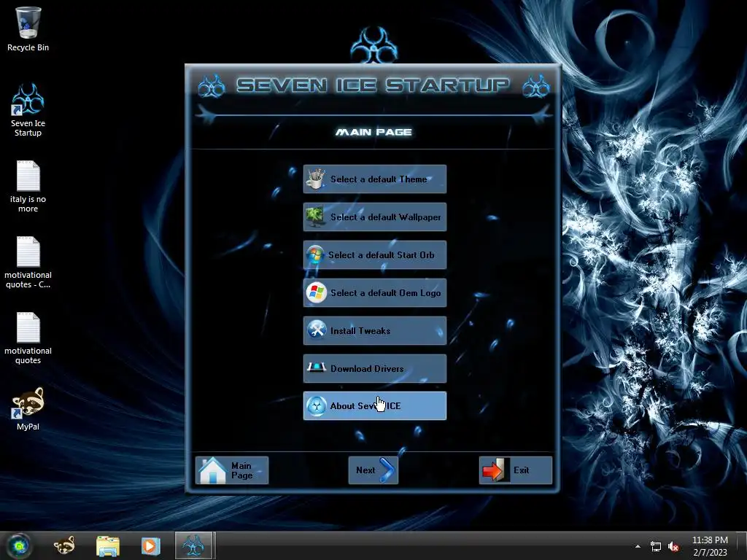Select the Recycle Bin desktop icon
The image size is (747, 560).
coord(28,28)
